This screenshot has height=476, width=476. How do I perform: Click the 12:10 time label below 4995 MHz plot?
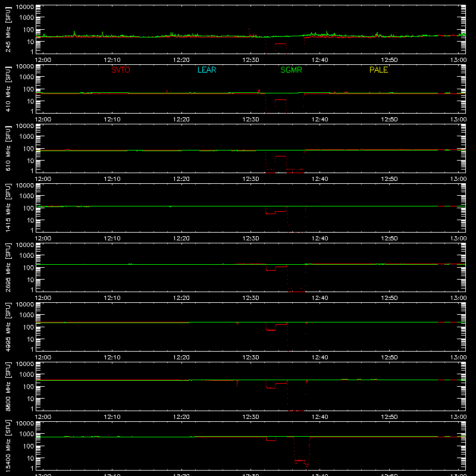coord(112,358)
